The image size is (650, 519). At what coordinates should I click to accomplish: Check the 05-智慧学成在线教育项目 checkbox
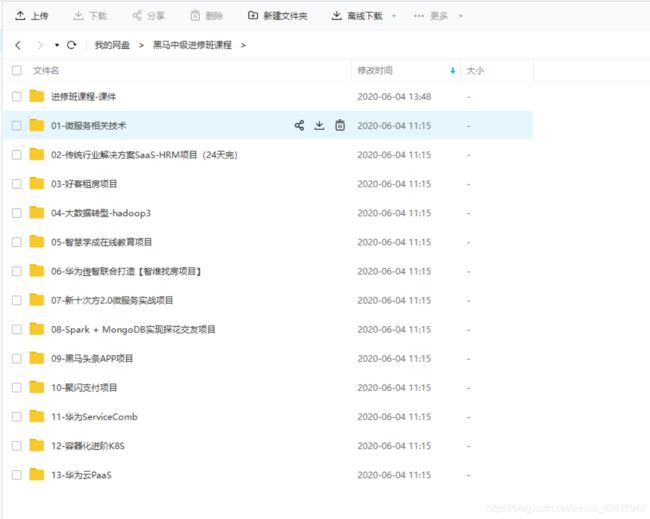[x=17, y=242]
